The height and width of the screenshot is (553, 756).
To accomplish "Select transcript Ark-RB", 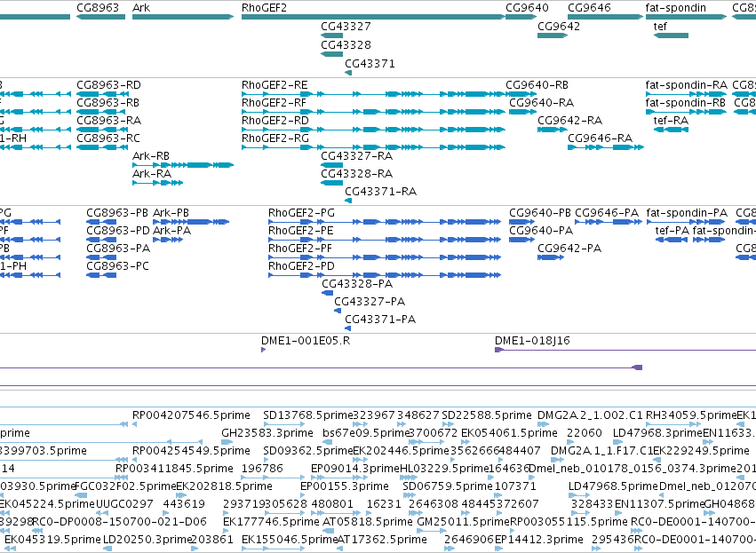I will [151, 156].
